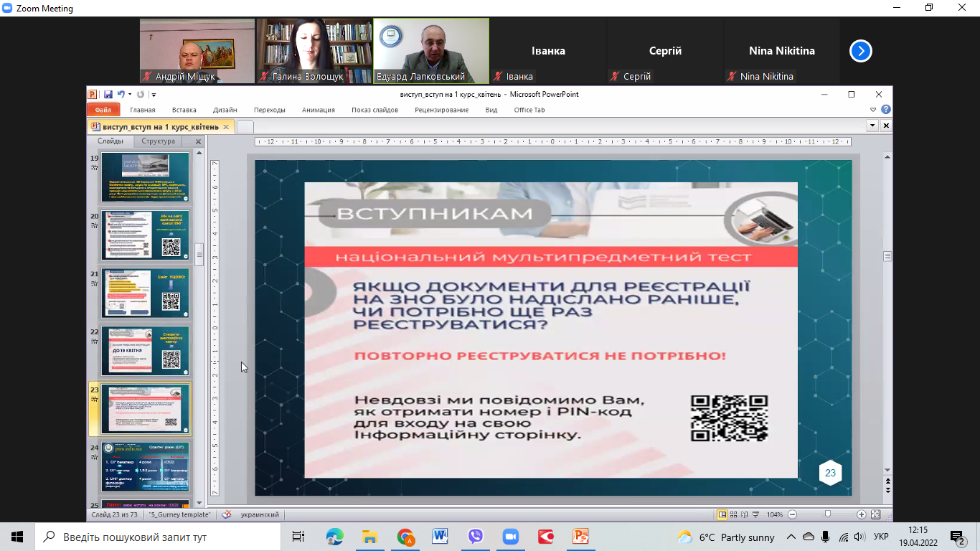
Task: Switch to the Структура pane tab
Action: 158,141
